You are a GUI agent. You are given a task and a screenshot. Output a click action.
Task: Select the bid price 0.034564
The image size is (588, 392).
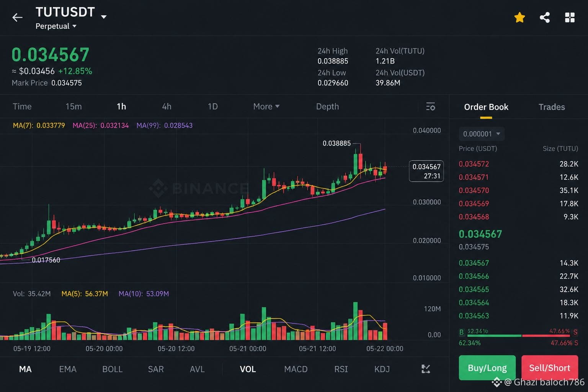[x=474, y=302]
